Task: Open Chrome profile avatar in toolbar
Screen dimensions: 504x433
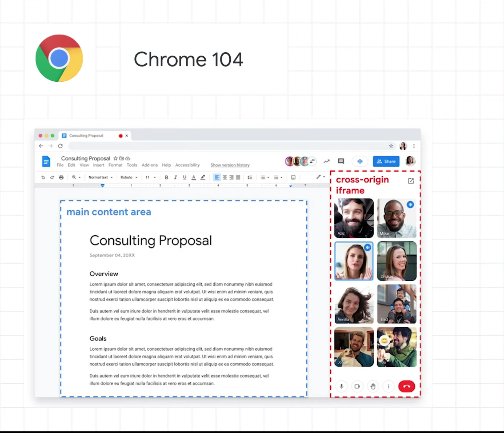Action: pyautogui.click(x=403, y=146)
